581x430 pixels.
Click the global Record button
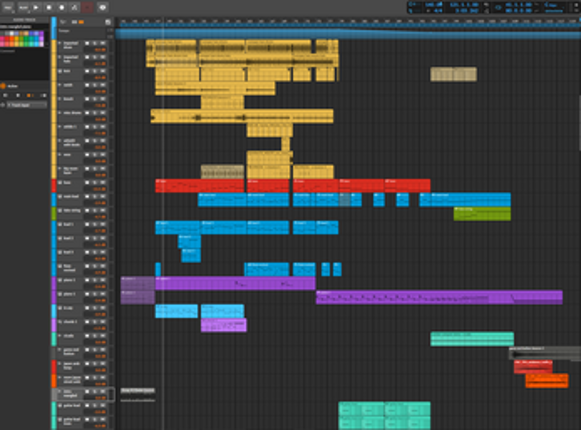[x=62, y=7]
